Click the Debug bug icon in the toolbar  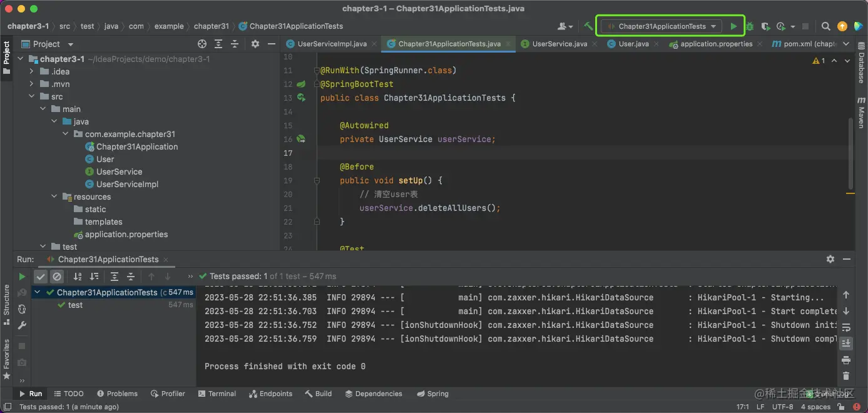click(x=750, y=26)
